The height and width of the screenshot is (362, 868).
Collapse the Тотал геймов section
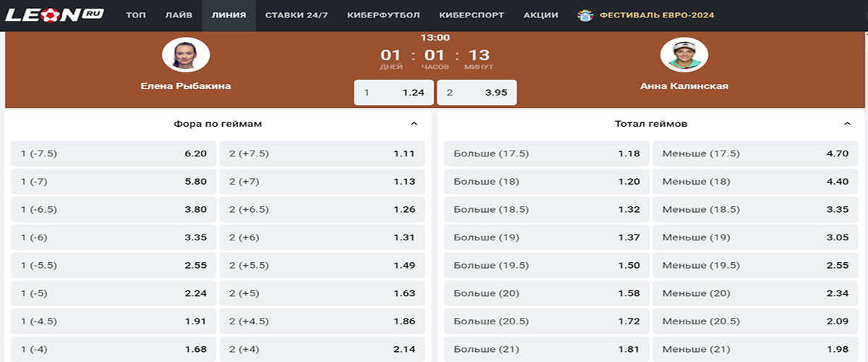coord(847,124)
